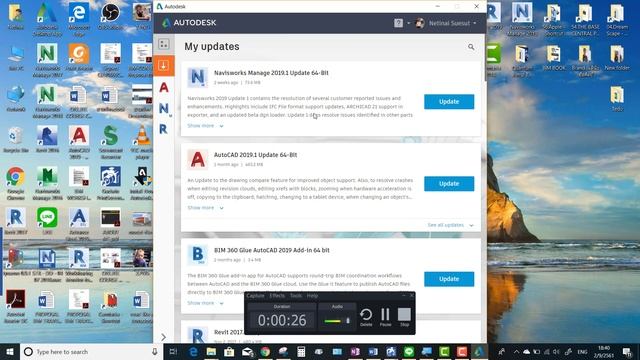Open the My updates download icon in sidebar
The height and width of the screenshot is (360, 640).
click(x=164, y=65)
